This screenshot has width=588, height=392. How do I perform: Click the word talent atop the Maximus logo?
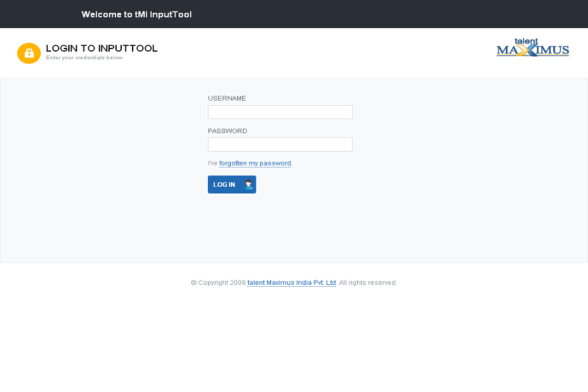point(526,41)
